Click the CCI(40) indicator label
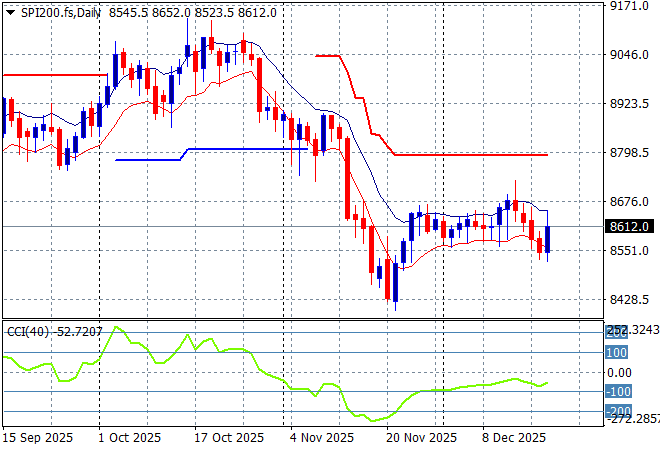Screen dimensions: 660x450 27,331
